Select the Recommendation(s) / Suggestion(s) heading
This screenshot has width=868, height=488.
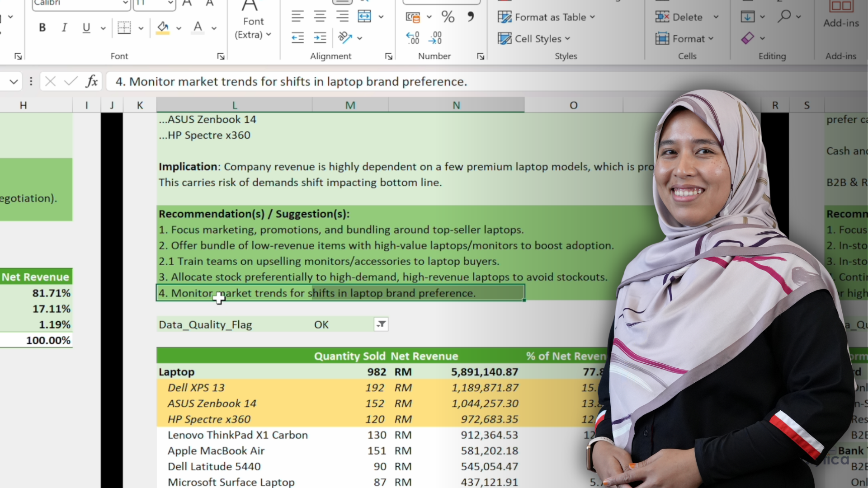[254, 214]
